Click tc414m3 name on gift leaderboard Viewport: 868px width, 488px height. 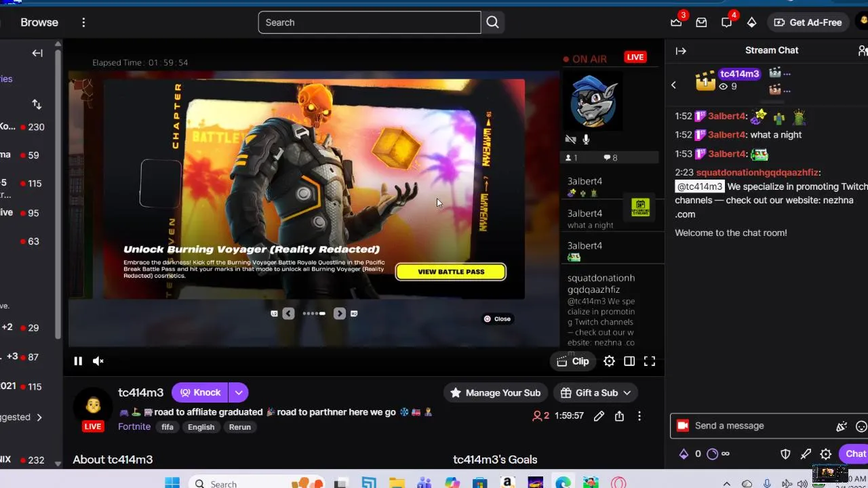pos(739,74)
